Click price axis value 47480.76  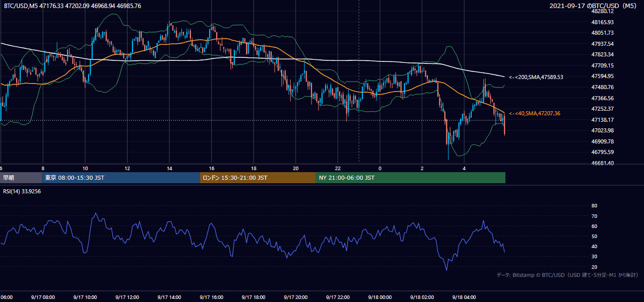coord(602,87)
